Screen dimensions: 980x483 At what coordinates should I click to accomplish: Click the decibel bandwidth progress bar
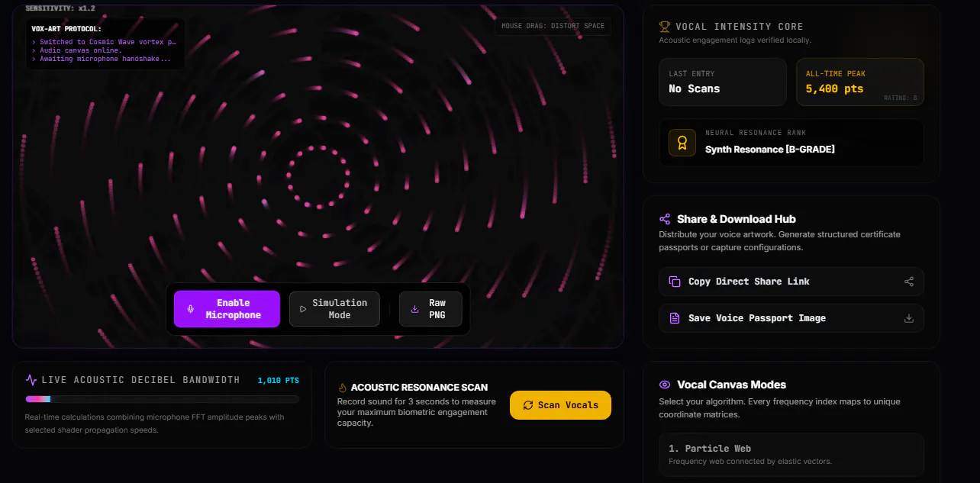click(163, 399)
